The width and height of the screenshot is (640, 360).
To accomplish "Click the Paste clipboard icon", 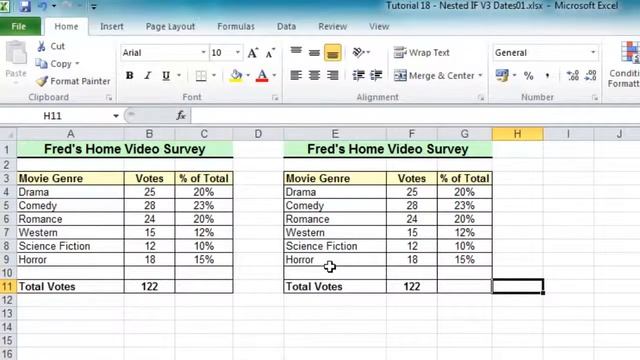I will 16,53.
